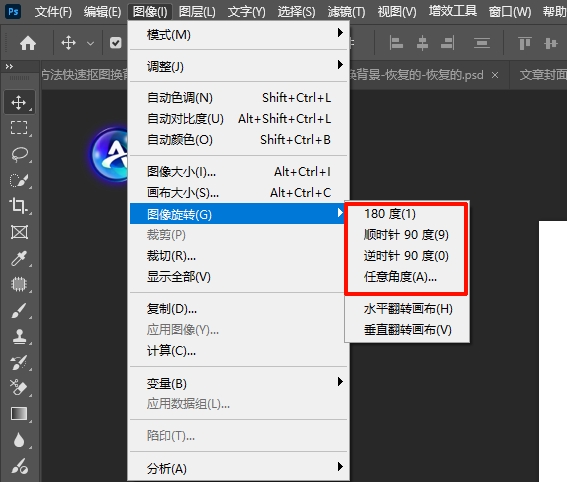567x482 pixels.
Task: Click the Photoshop Ps logo icon
Action: (13, 12)
